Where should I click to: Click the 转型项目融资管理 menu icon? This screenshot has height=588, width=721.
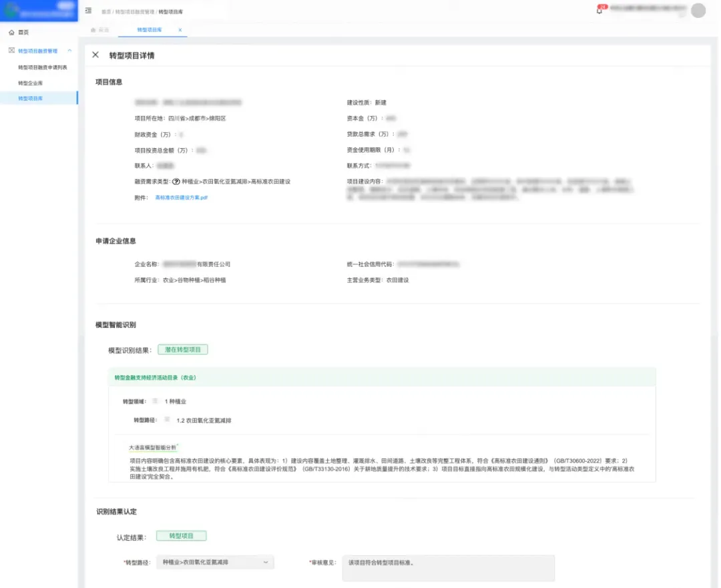coord(11,51)
